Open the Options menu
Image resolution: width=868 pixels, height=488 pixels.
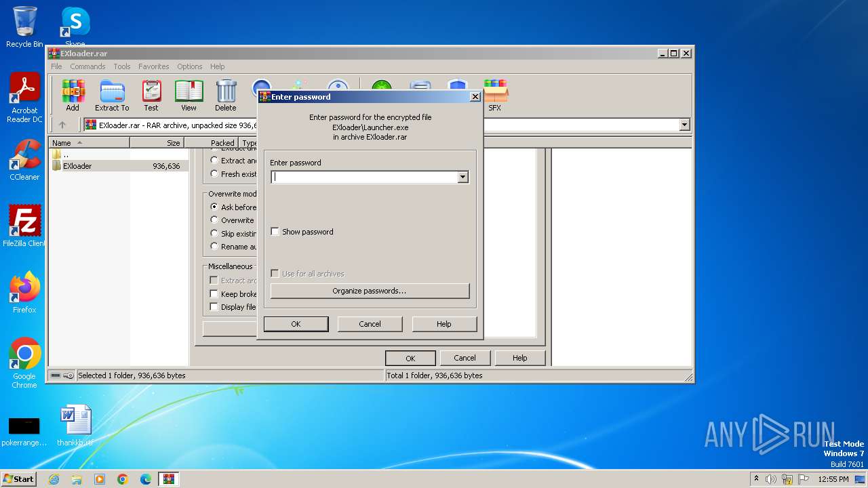(190, 66)
